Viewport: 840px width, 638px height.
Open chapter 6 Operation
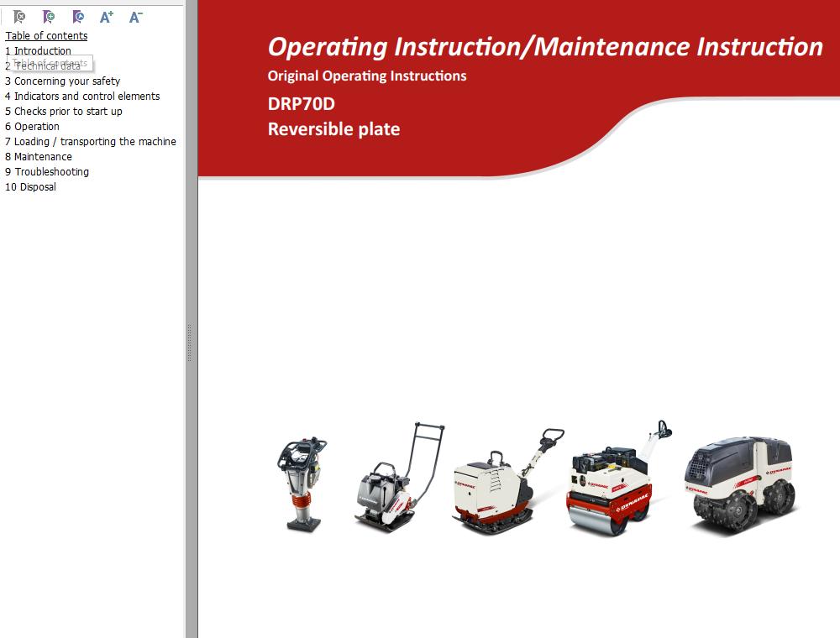(x=32, y=126)
